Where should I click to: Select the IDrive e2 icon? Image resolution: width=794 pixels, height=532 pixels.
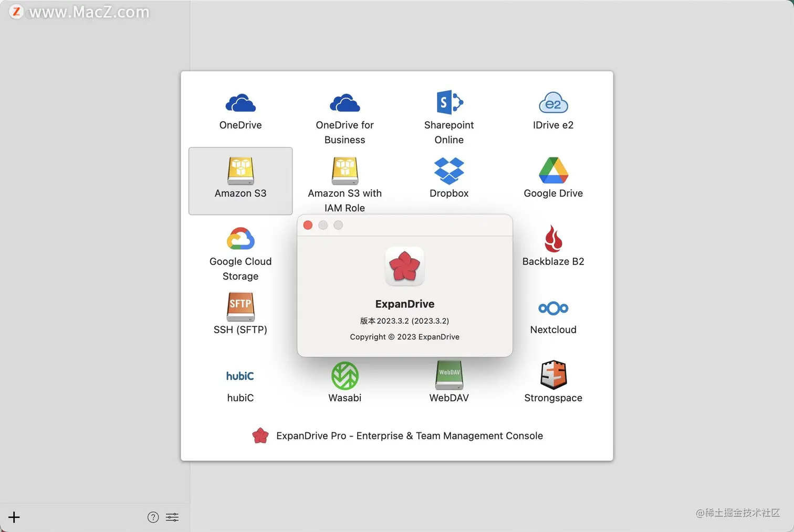[553, 103]
